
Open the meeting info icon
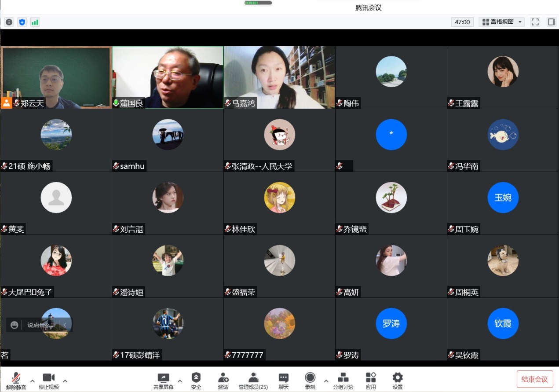pos(9,22)
